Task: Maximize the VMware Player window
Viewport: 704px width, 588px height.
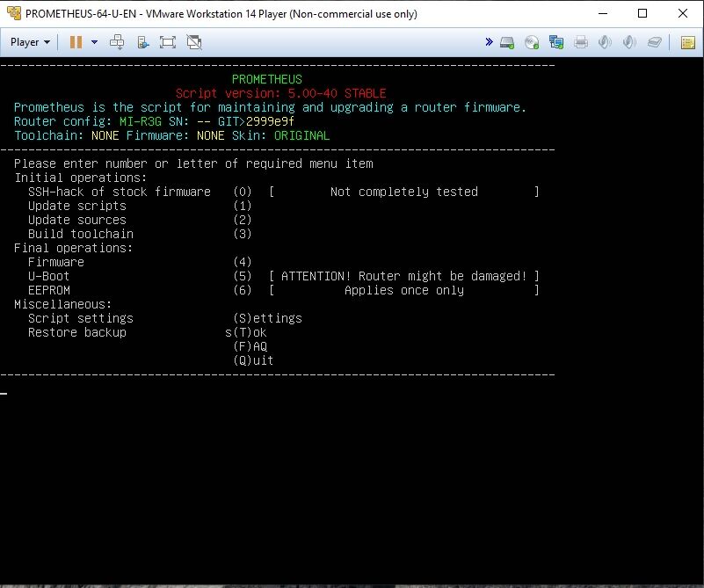Action: coord(642,13)
